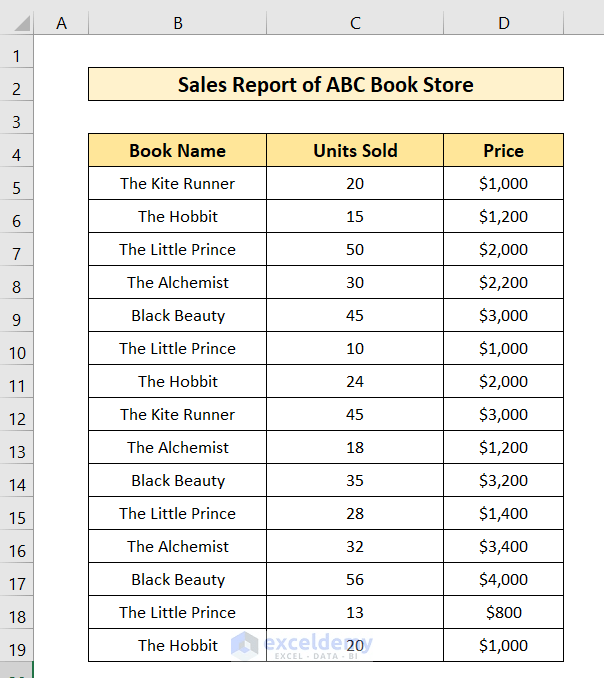Click The Alchemist cell in row 16
The width and height of the screenshot is (604, 678).
coord(177,546)
